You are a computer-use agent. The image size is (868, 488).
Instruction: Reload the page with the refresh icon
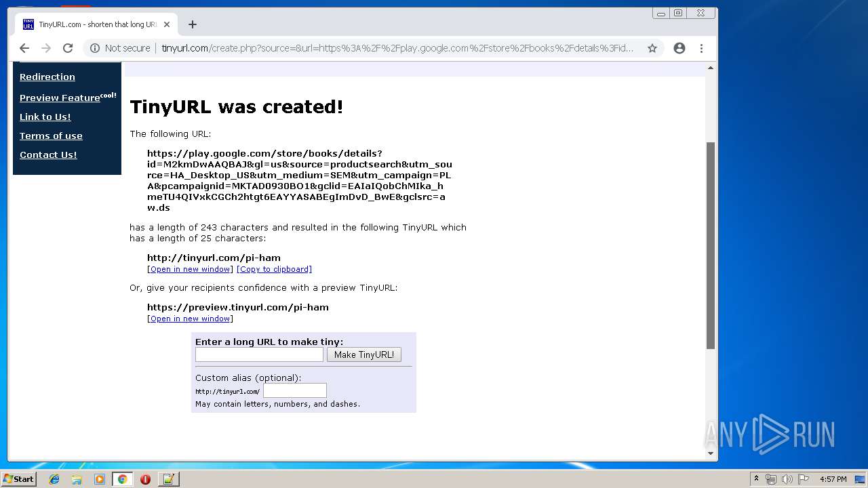[68, 48]
